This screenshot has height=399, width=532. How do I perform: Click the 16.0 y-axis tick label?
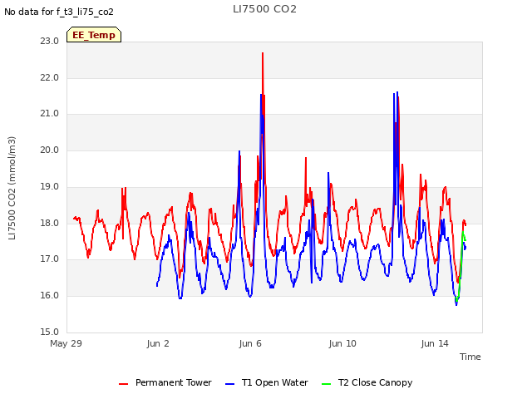point(50,296)
